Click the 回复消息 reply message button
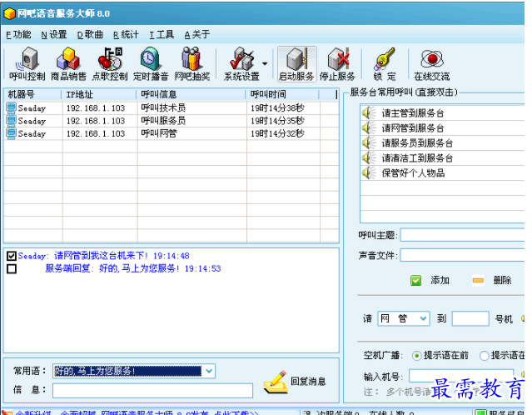 point(295,382)
